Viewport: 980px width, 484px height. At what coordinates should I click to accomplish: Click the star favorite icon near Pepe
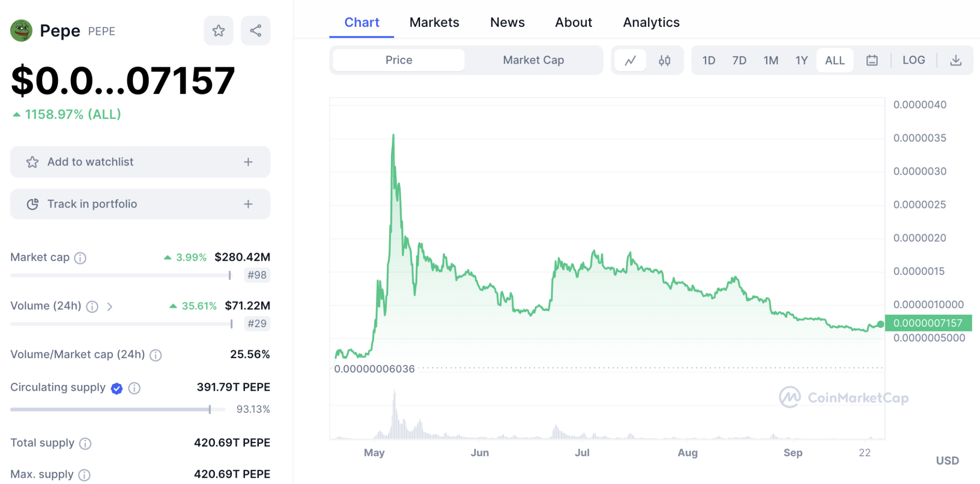(x=218, y=30)
